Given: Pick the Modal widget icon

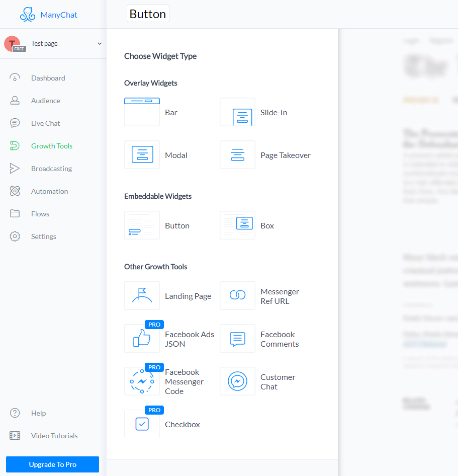Looking at the screenshot, I should (x=142, y=155).
